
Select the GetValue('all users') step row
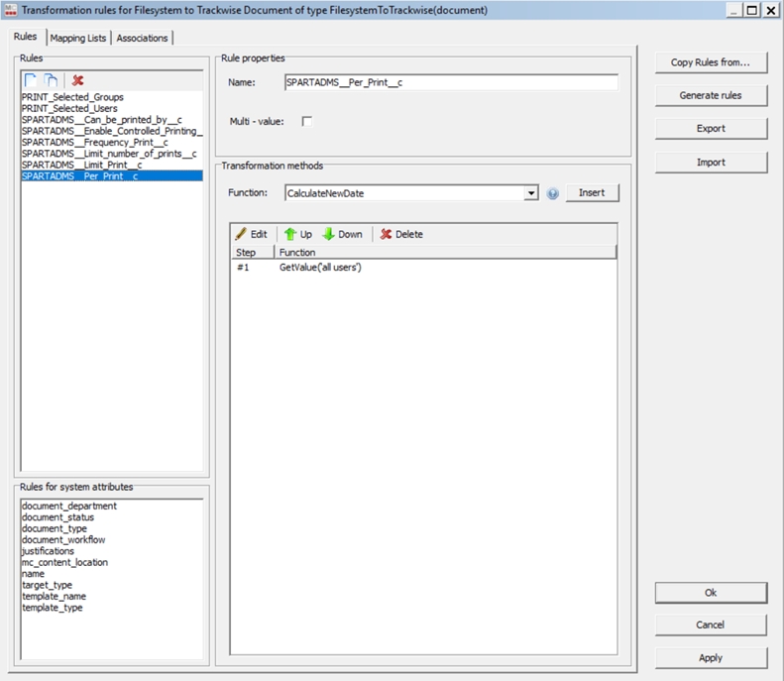(x=319, y=268)
